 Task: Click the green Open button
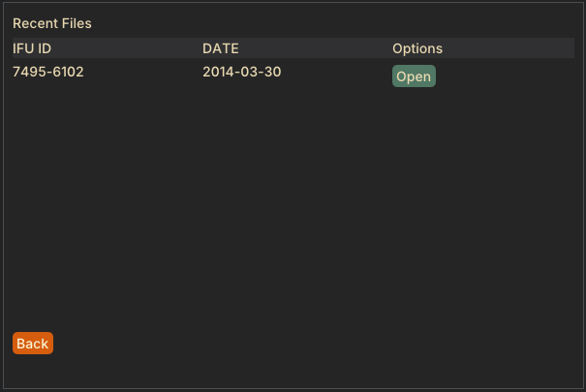click(414, 76)
